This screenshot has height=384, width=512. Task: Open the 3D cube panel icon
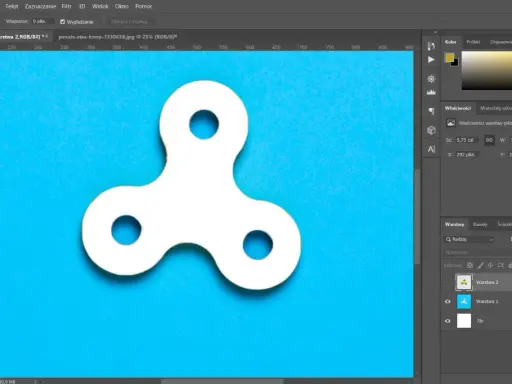pyautogui.click(x=431, y=130)
